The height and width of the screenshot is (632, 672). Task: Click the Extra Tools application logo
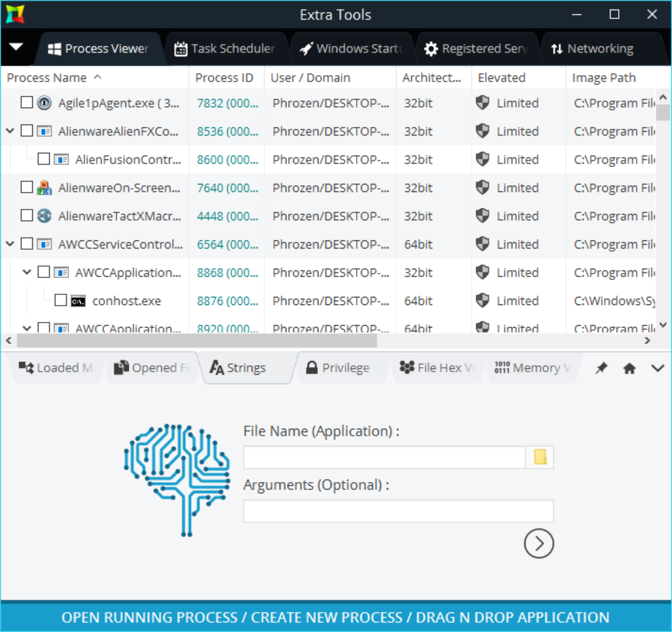click(15, 14)
